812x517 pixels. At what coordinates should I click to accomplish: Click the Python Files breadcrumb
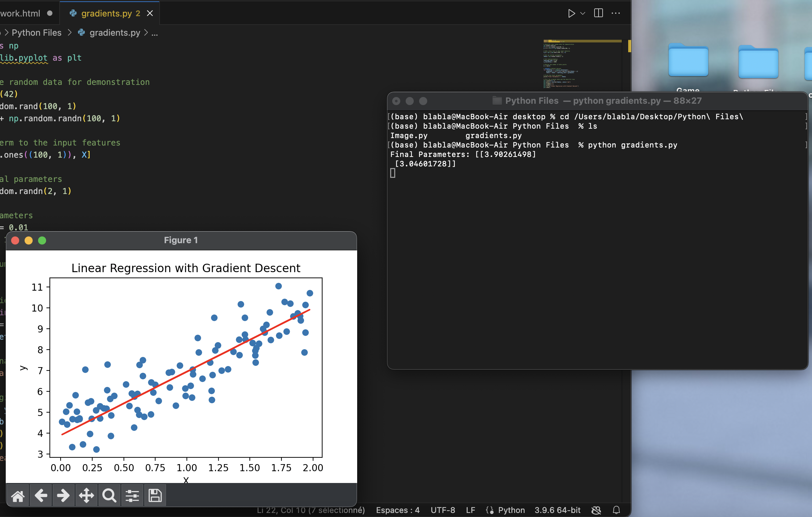click(36, 33)
